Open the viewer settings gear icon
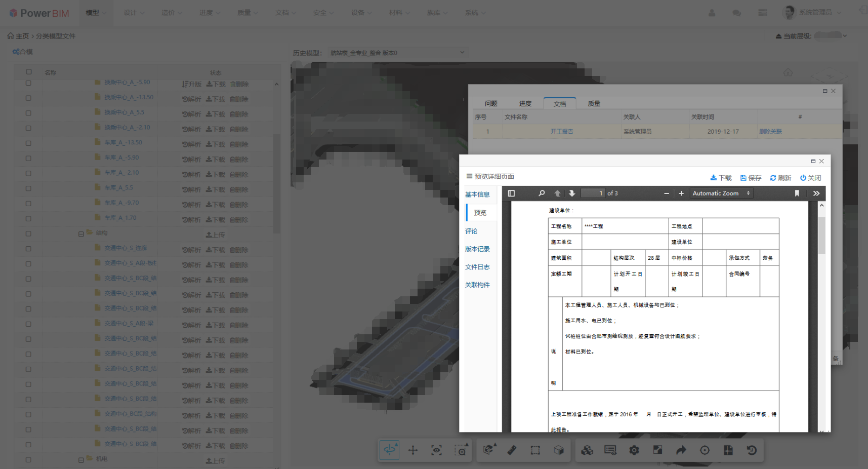Viewport: 868px width, 469px height. pos(634,450)
